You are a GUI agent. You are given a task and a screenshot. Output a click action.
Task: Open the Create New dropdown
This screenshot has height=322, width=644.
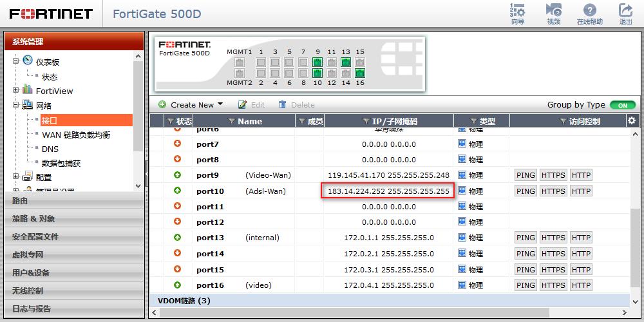pyautogui.click(x=191, y=105)
